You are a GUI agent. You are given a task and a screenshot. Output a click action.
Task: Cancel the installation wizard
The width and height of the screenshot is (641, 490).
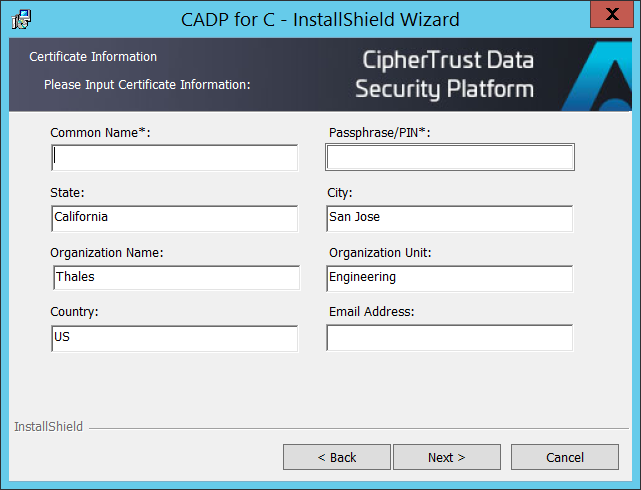pos(564,457)
